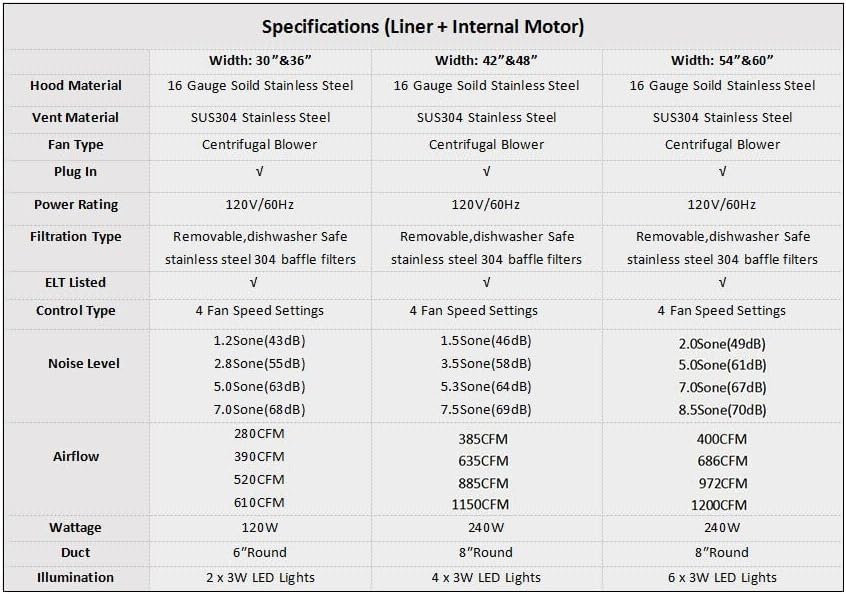Click the 6 x 3W LED Lights cell
The image size is (846, 594).
coord(722,578)
